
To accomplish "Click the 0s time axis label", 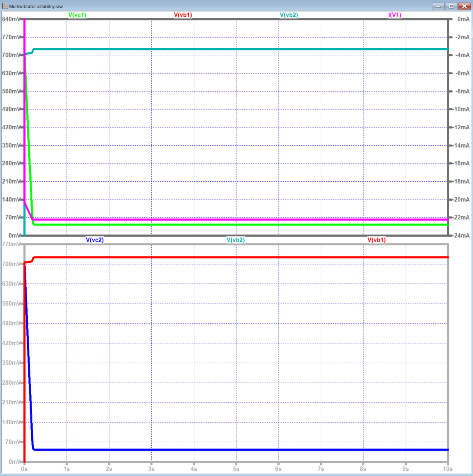I will point(24,469).
